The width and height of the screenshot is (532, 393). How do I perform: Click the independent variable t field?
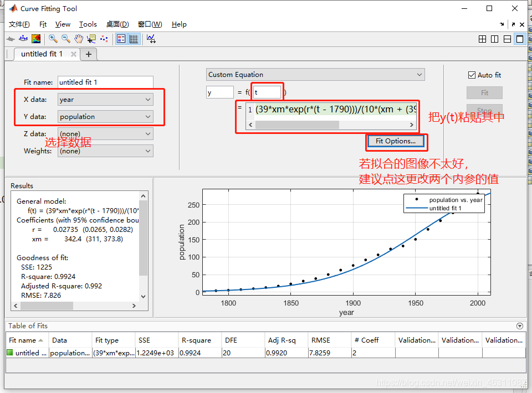267,92
